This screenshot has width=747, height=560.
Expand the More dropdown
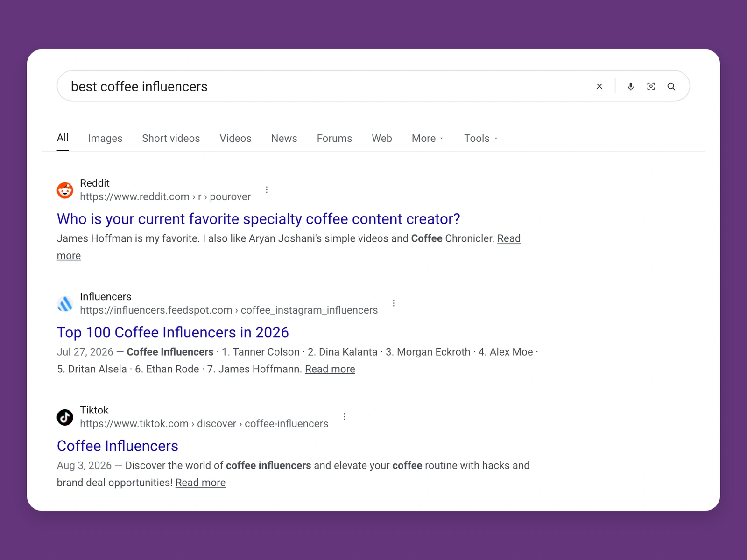coord(428,138)
